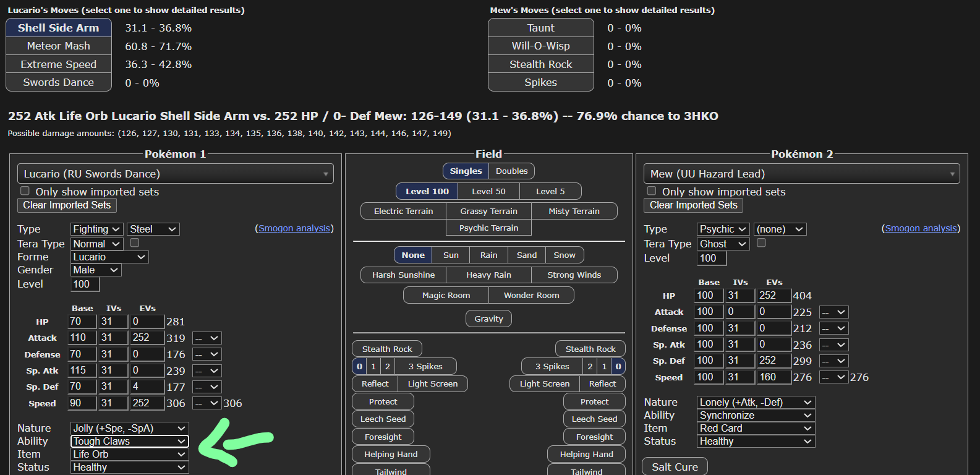This screenshot has width=980, height=475.
Task: Open Smogon analysis link for Mew
Action: click(921, 229)
